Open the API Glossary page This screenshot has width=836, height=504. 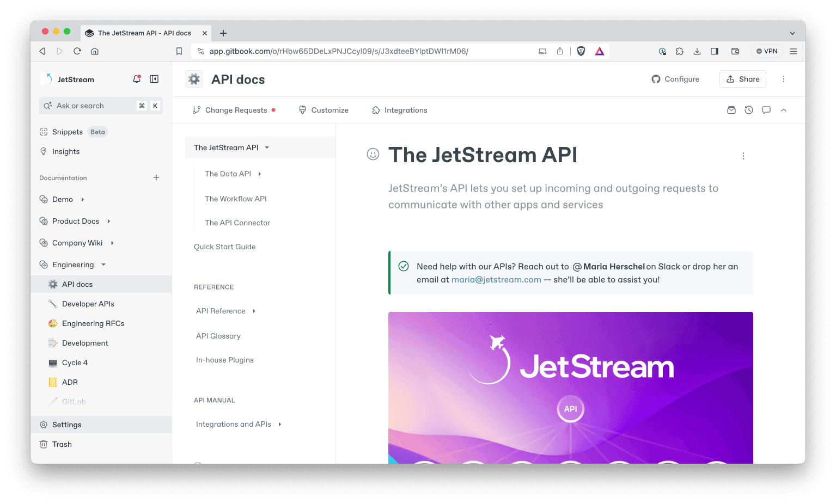218,336
